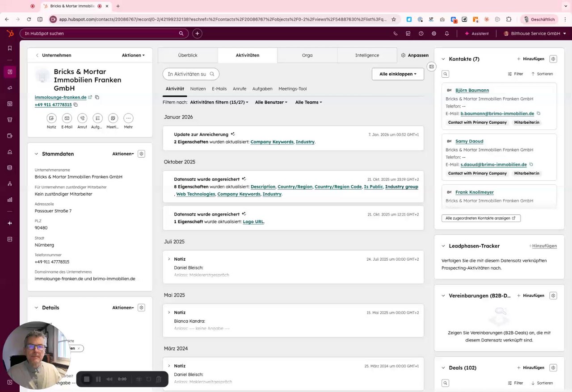Screen dimensions: 572x392
Task: Switch to the Intelligence tab
Action: 367,55
